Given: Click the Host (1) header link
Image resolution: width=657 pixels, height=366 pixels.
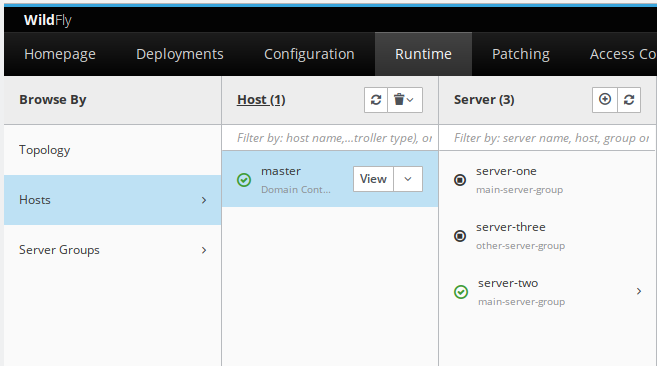Looking at the screenshot, I should pos(261,100).
